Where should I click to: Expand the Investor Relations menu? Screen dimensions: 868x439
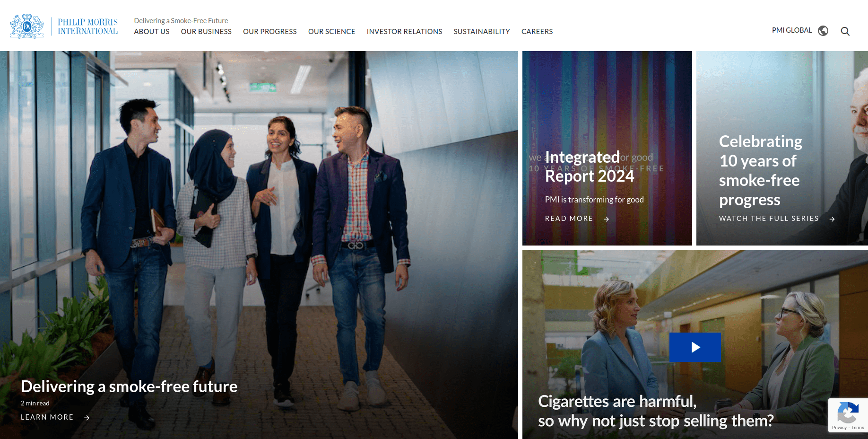(x=404, y=32)
